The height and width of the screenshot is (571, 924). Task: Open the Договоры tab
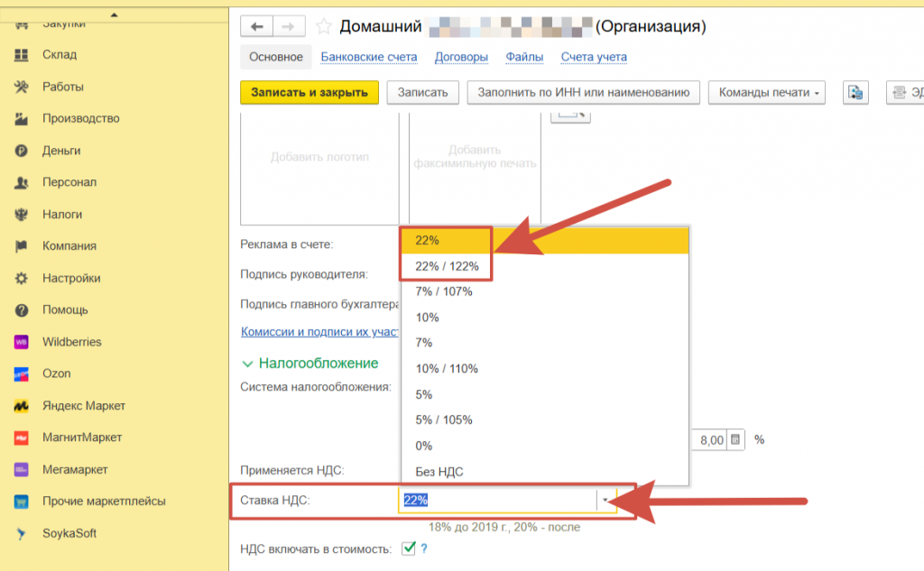[460, 57]
